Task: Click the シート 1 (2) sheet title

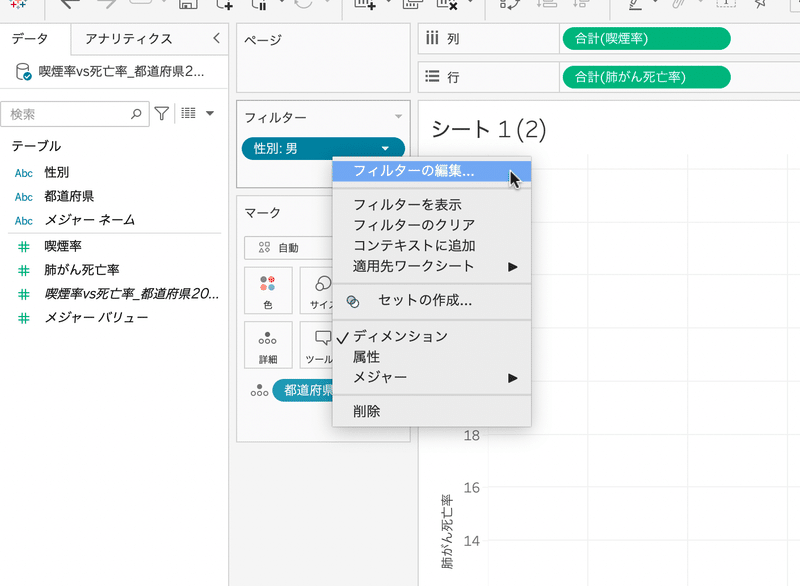Action: (x=489, y=130)
